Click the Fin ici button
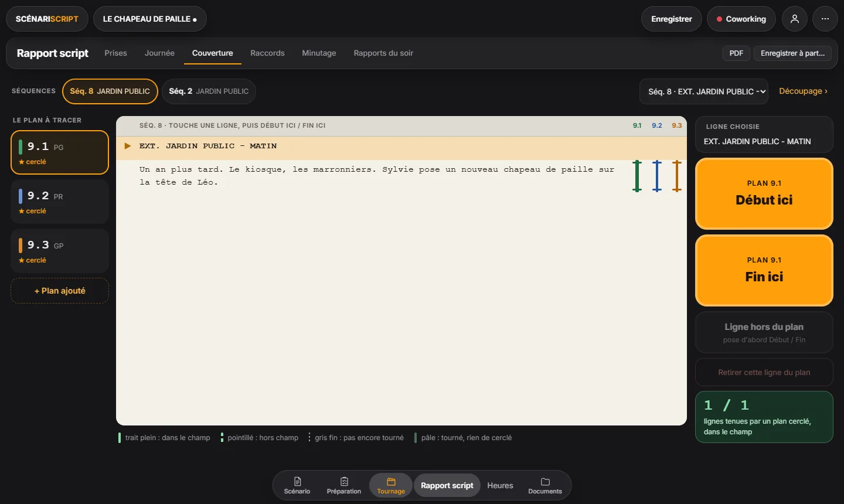The width and height of the screenshot is (844, 504). point(764,270)
